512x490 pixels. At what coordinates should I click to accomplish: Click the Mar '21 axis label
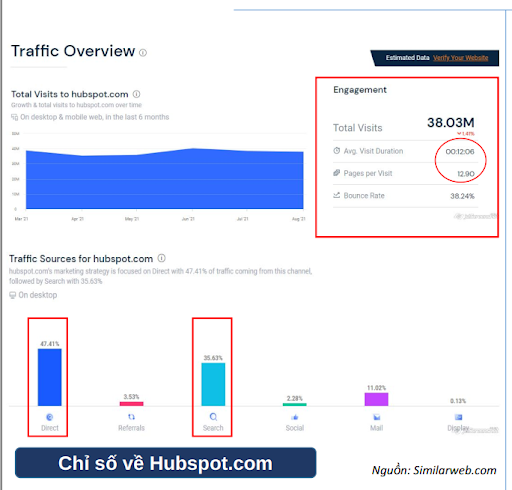(x=21, y=219)
